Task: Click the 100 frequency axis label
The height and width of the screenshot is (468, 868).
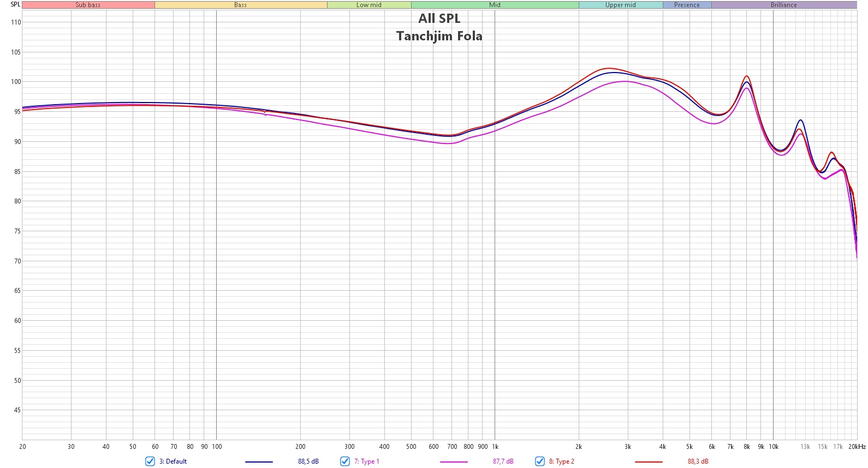Action: pyautogui.click(x=217, y=447)
